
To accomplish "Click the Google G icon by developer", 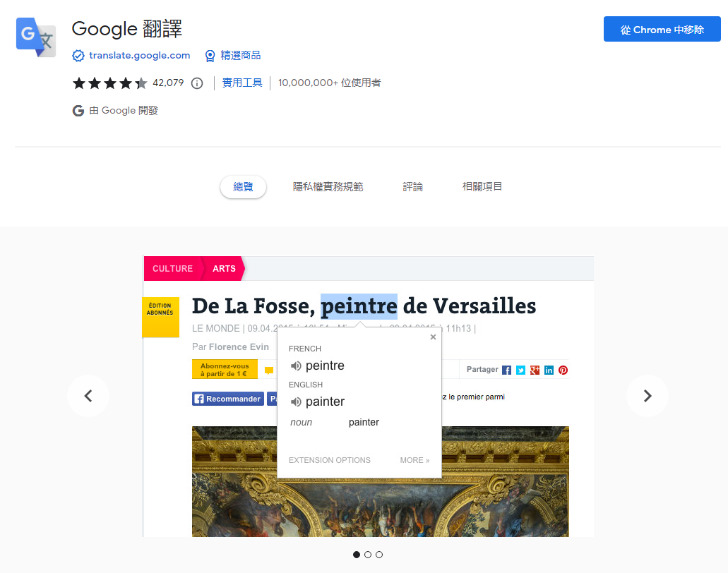I will [78, 111].
